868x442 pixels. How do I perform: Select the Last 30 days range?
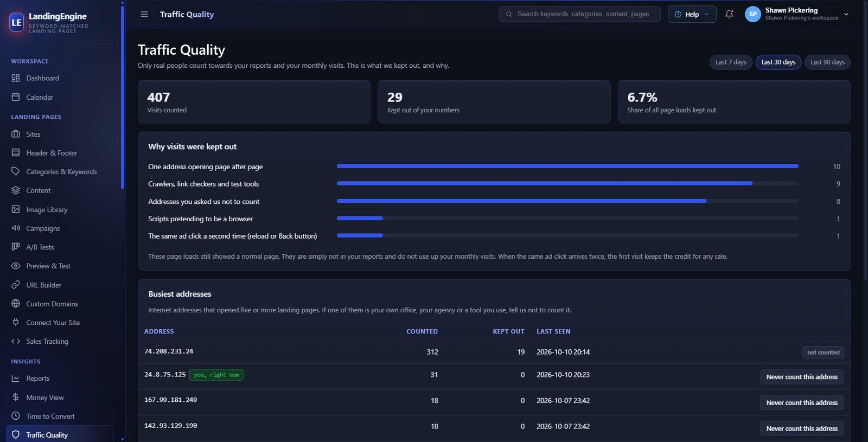click(x=778, y=62)
